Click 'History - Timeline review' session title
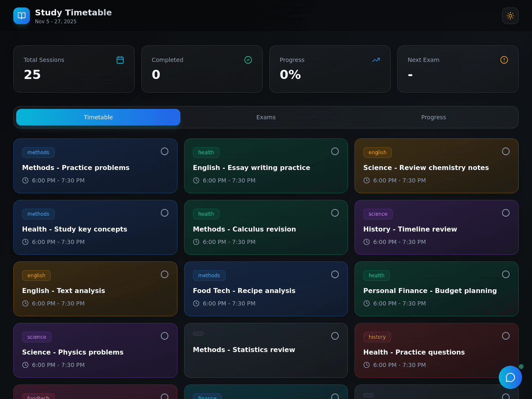This screenshot has width=532, height=399. [x=410, y=229]
